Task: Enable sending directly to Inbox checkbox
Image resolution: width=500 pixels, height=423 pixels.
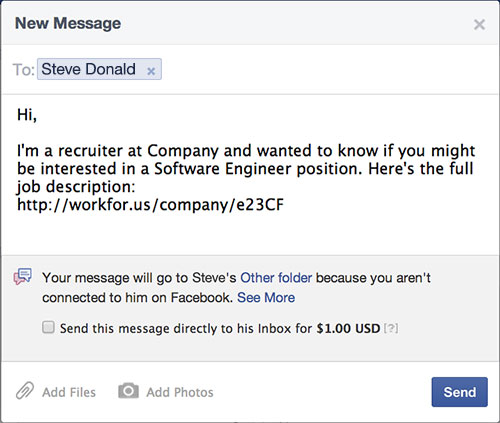Action: [x=48, y=327]
